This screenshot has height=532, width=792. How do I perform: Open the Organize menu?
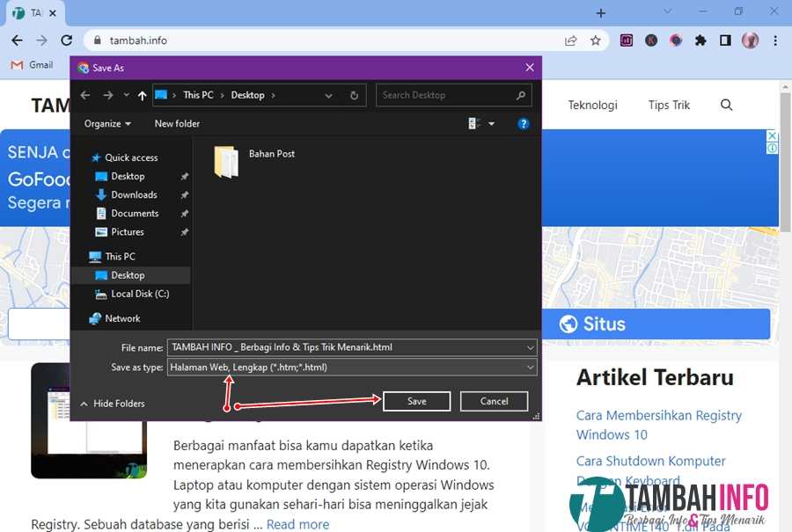[x=107, y=124]
